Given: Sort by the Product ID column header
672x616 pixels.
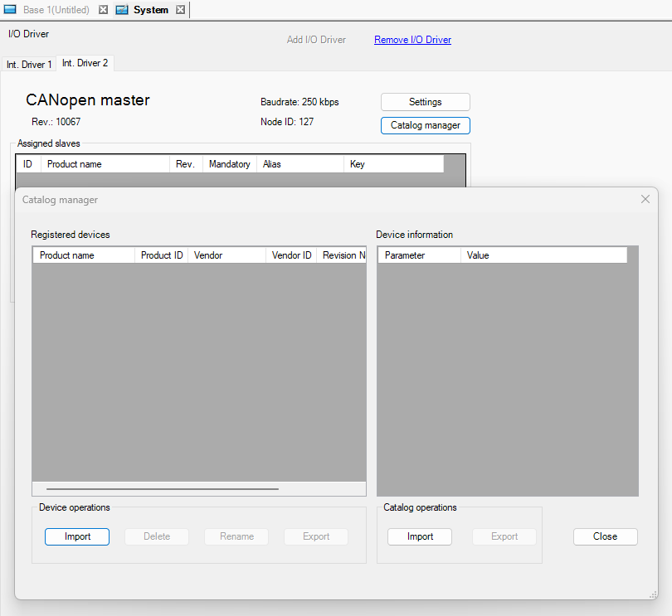Looking at the screenshot, I should [x=162, y=255].
